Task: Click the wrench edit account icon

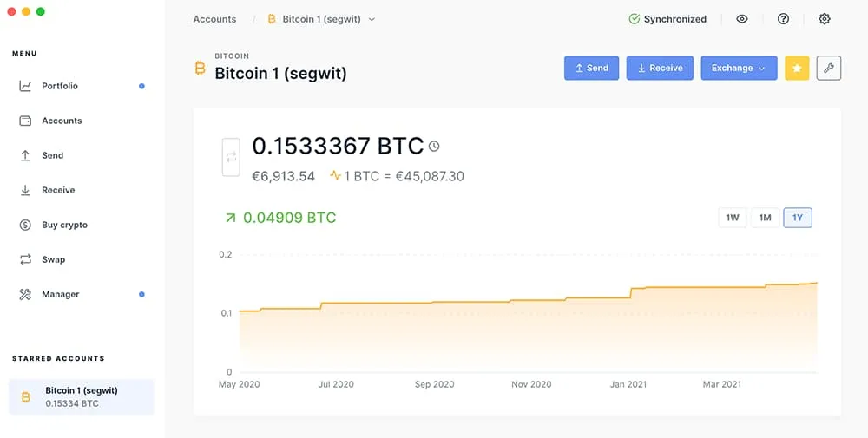Action: 829,68
